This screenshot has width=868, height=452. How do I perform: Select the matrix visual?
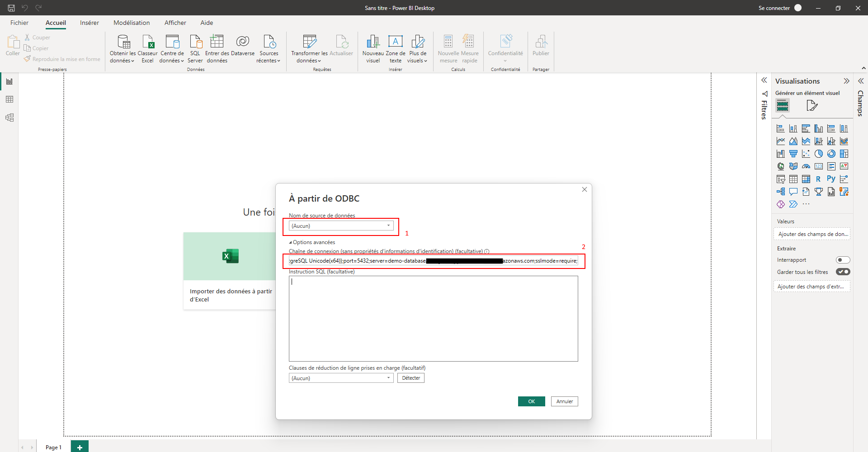coord(806,179)
